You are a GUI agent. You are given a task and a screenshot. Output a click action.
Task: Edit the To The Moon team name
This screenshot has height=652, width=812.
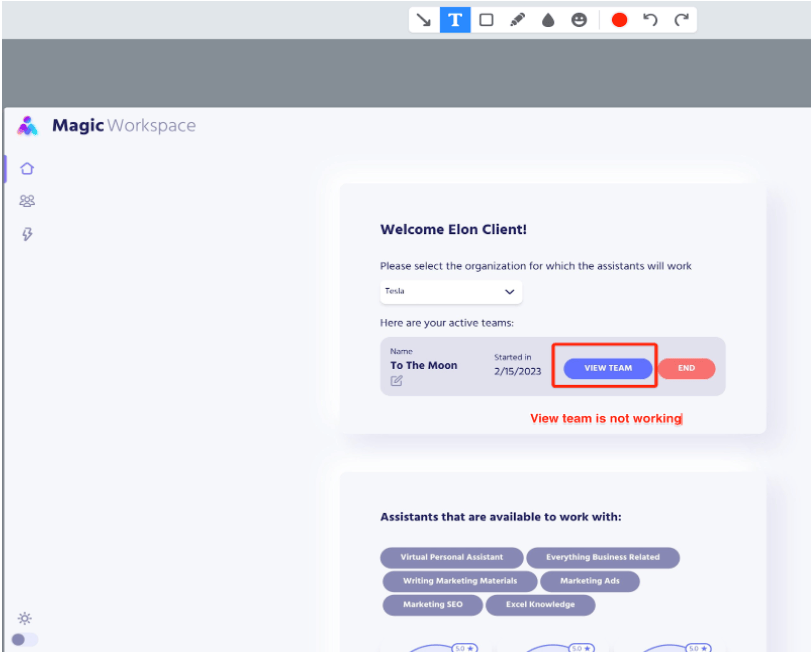pyautogui.click(x=397, y=381)
